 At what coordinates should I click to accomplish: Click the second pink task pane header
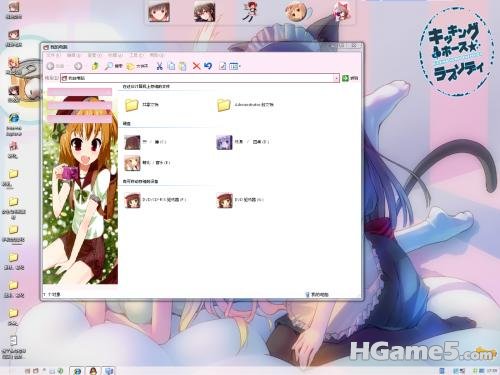(x=79, y=105)
